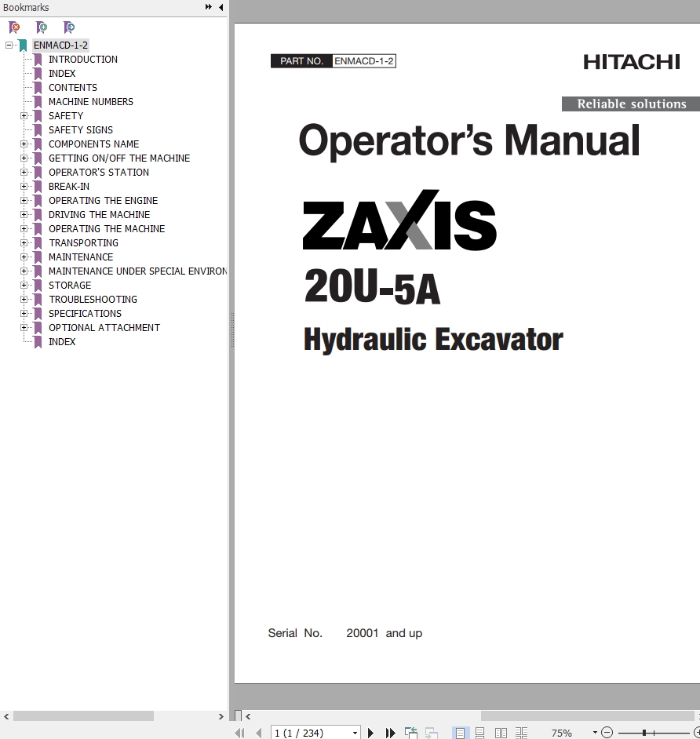The image size is (700, 739).
Task: Click the previous view navigation icon
Action: point(411,733)
